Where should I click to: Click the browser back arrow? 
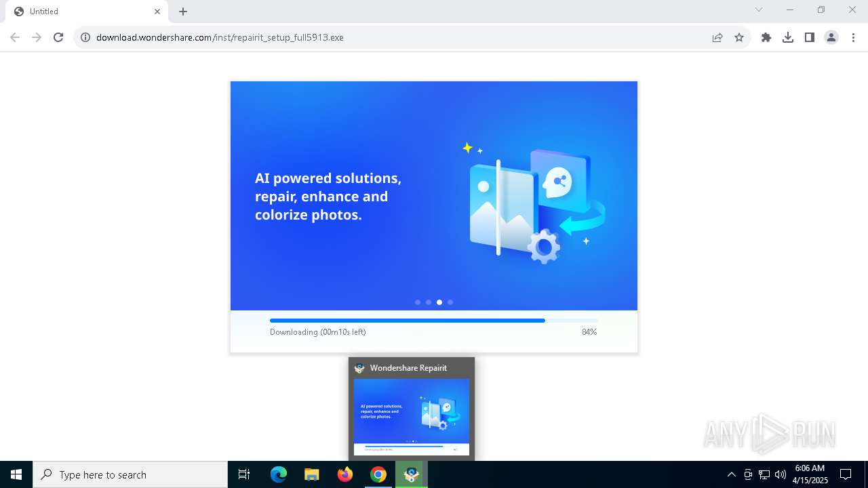[x=15, y=37]
